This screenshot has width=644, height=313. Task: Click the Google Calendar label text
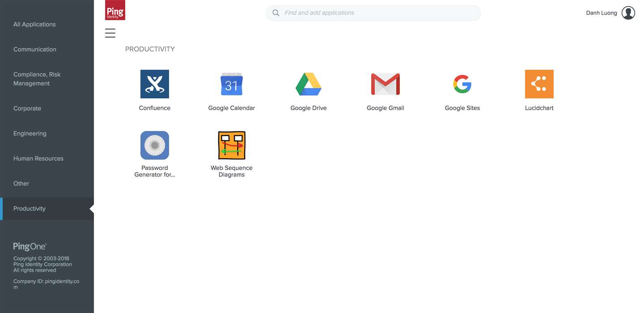[x=232, y=108]
